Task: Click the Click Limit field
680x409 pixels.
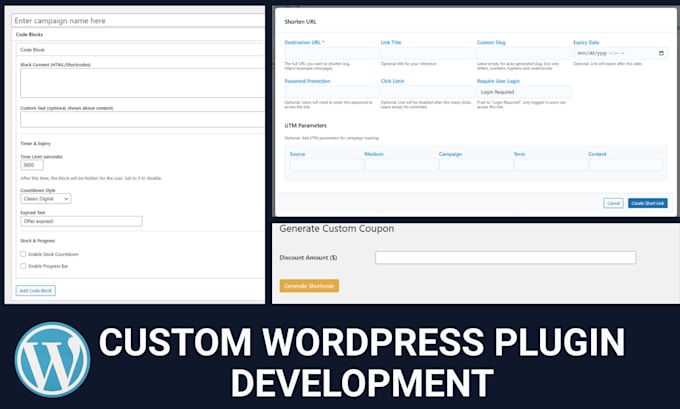Action: [428, 92]
